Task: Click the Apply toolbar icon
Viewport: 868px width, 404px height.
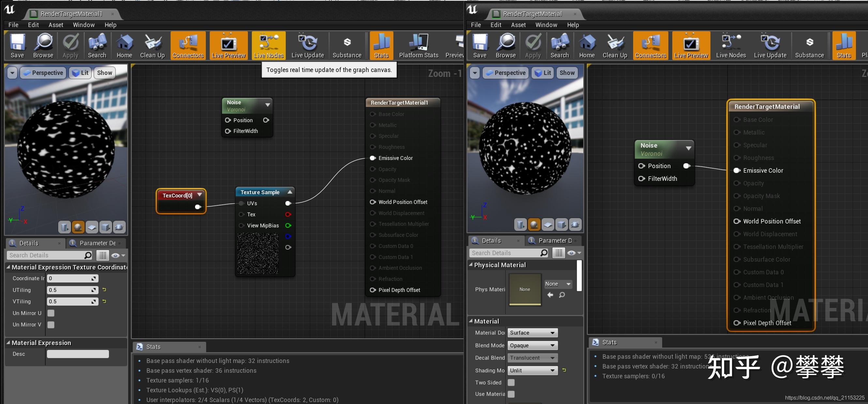Action: pyautogui.click(x=70, y=46)
